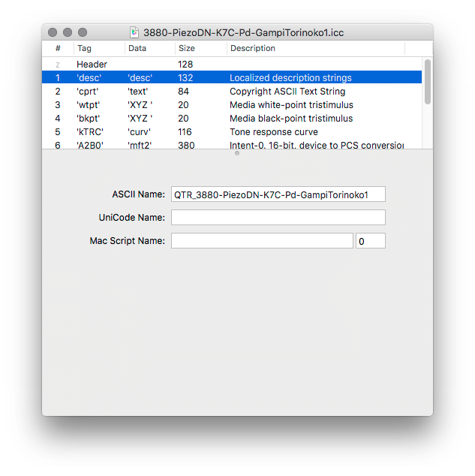
Task: Click the window title file name
Action: coord(244,32)
